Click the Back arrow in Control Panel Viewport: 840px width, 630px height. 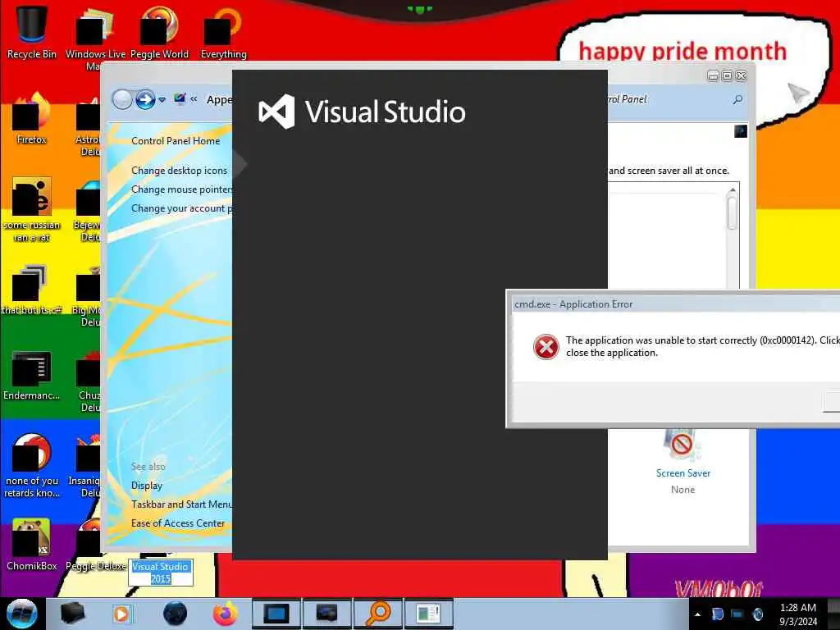pos(123,99)
